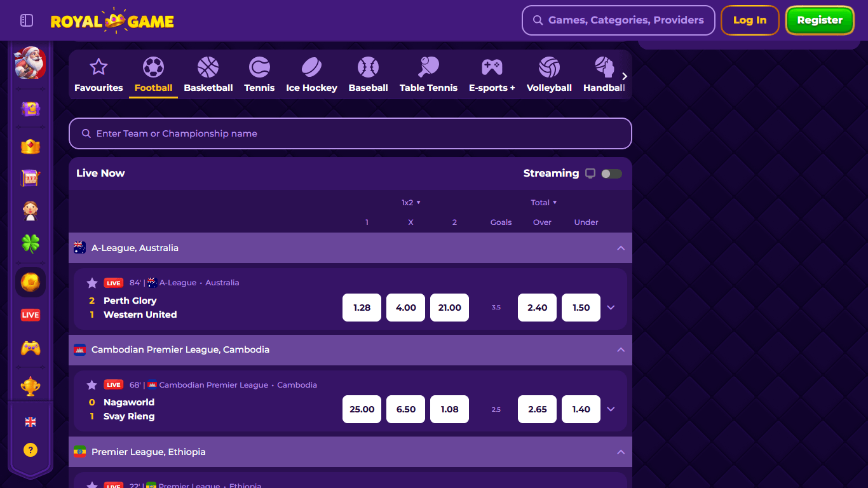Image resolution: width=868 pixels, height=488 pixels.
Task: Open Western United team name
Action: pyautogui.click(x=140, y=315)
